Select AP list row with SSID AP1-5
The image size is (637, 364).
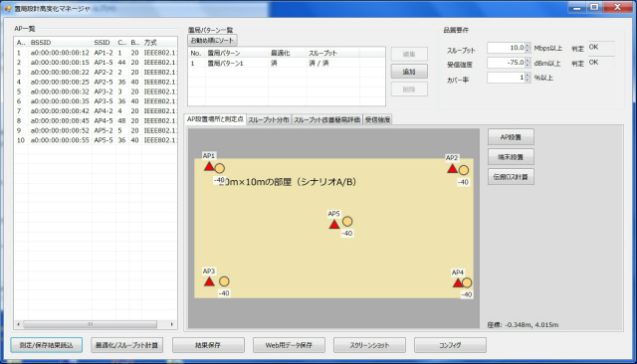click(96, 63)
